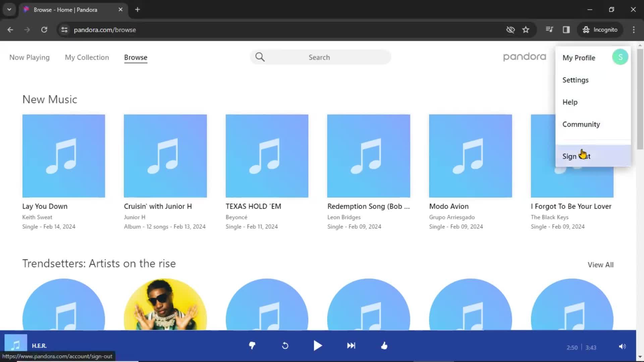Select My Profile from the menu
Image resolution: width=644 pixels, height=362 pixels.
pos(579,58)
